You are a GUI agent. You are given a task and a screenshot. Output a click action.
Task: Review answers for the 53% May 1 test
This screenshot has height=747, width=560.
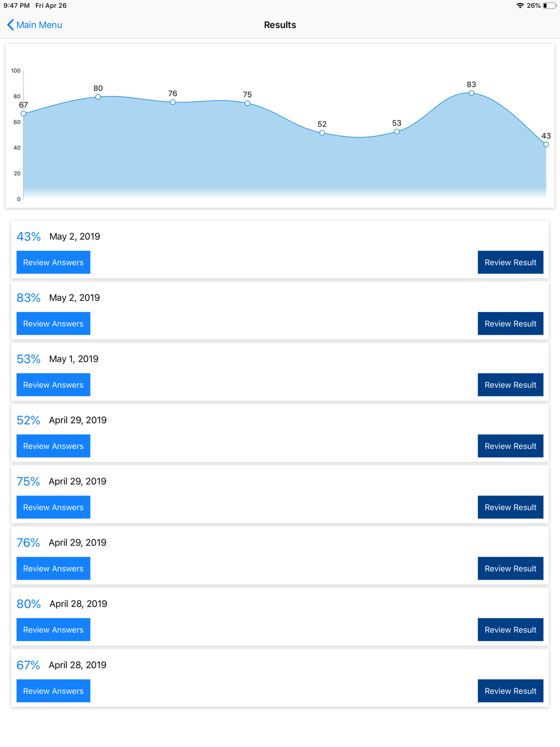[x=53, y=385]
